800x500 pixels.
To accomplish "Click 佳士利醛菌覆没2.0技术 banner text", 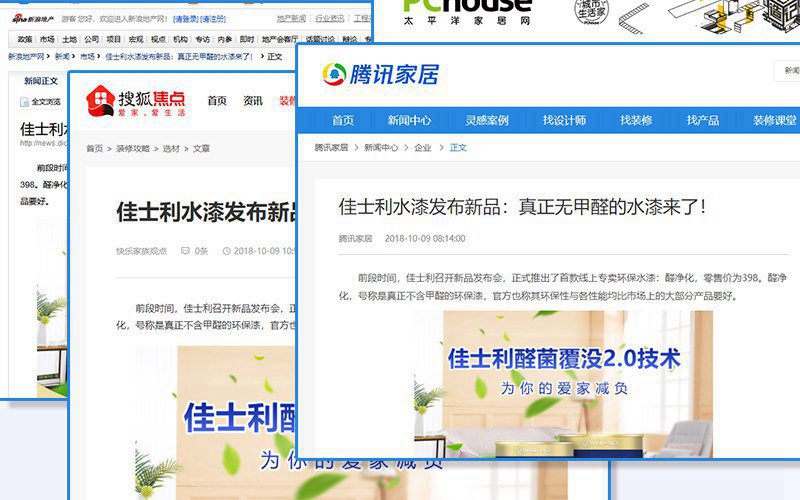I will [x=564, y=359].
